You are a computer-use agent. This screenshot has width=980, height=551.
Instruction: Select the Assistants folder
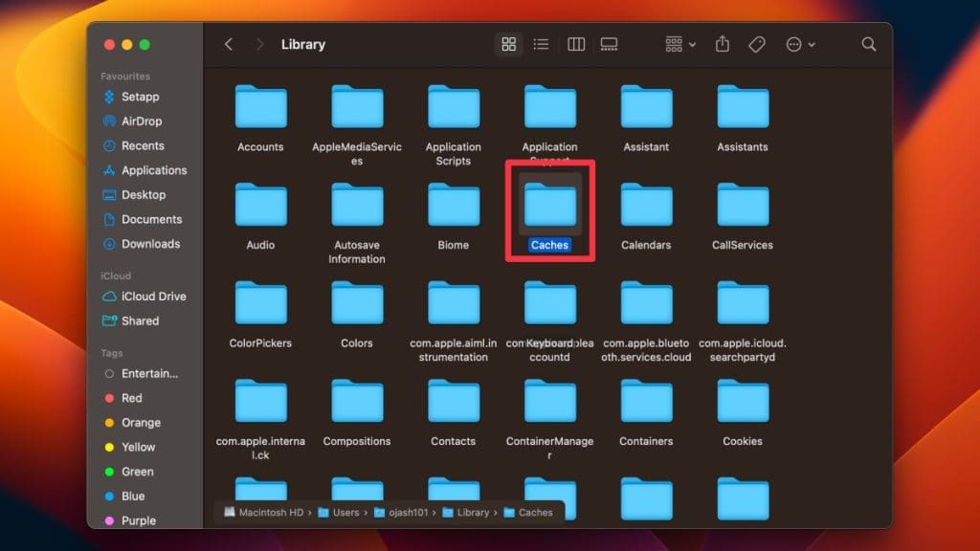pos(743,107)
